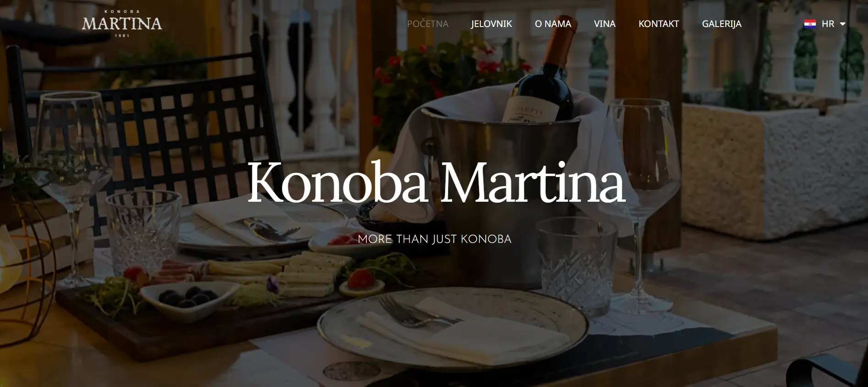Open the VINA wine list
This screenshot has width=868, height=387.
click(604, 24)
